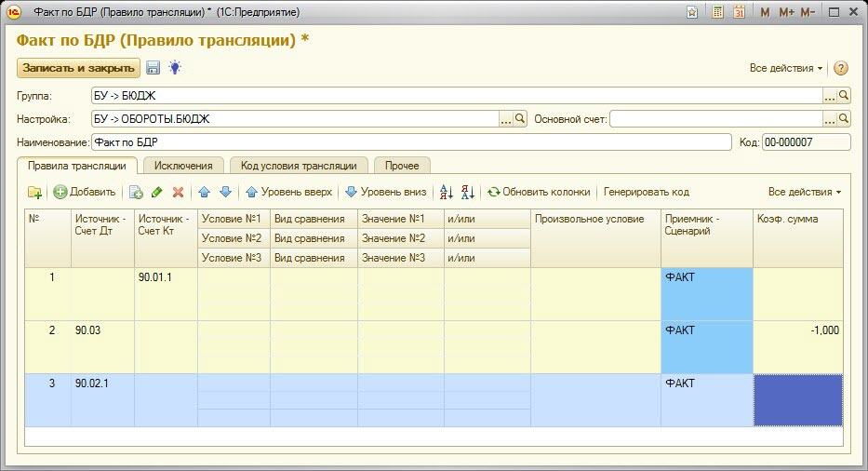Click the red X delete row icon
Image resolution: width=868 pixels, height=471 pixels.
click(178, 192)
